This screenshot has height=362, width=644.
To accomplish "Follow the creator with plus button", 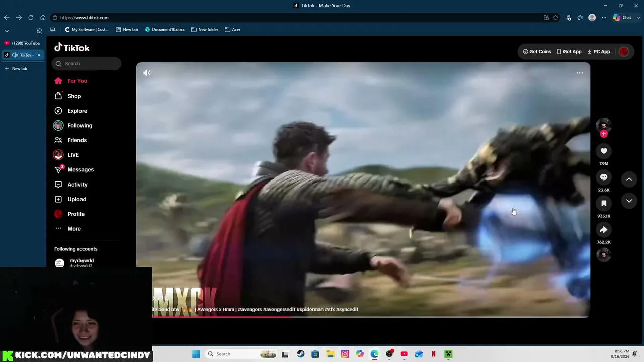I will coord(604,134).
